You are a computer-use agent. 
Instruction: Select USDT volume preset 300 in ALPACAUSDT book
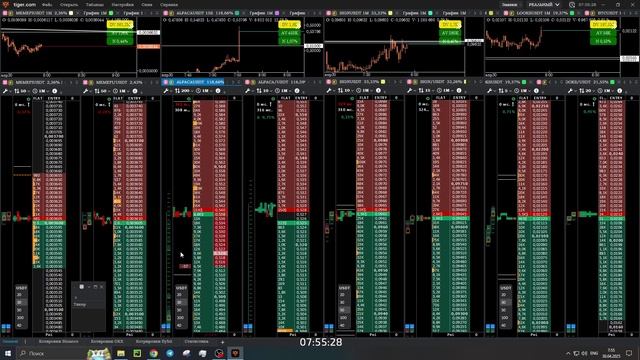pos(180,318)
